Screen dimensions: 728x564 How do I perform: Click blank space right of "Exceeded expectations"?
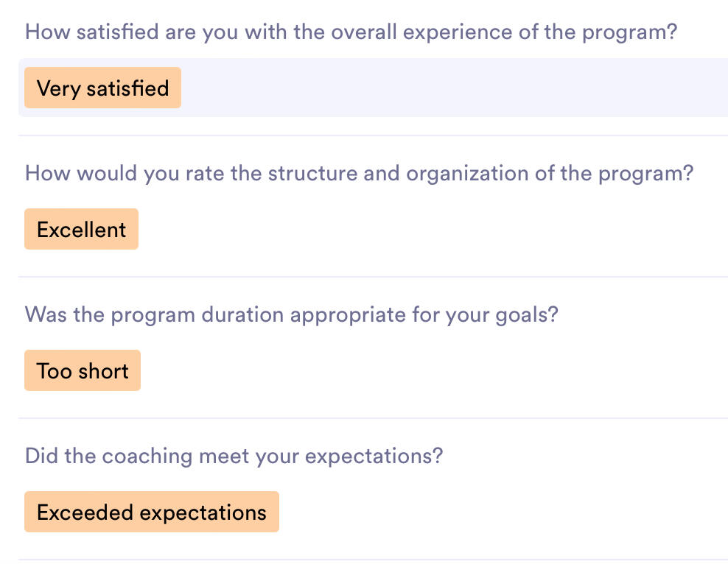pyautogui.click(x=501, y=512)
